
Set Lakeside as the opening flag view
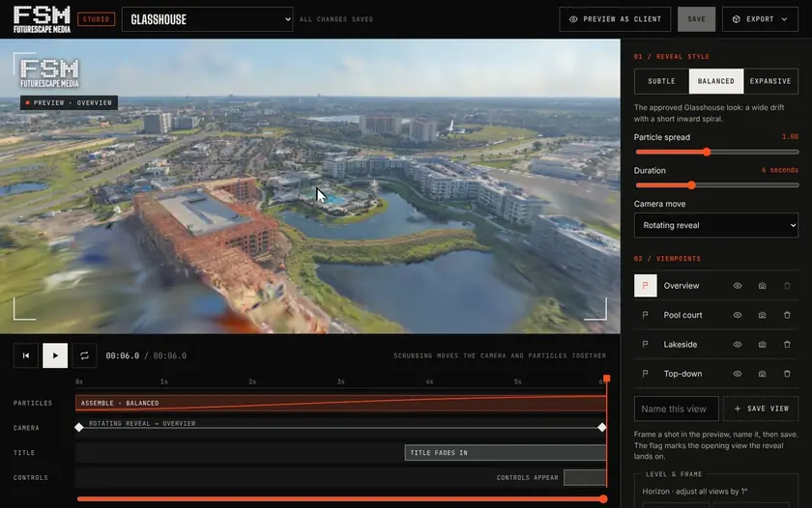[646, 345]
